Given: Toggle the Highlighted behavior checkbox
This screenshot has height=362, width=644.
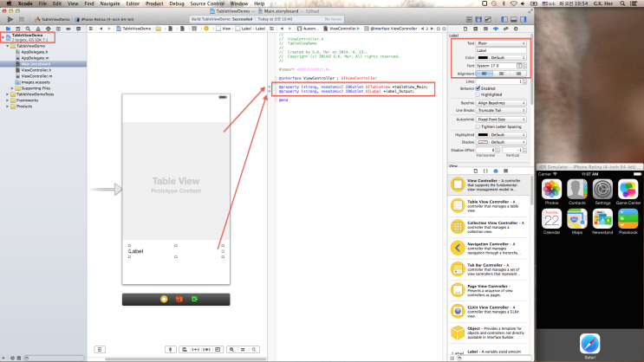Looking at the screenshot, I should coord(478,94).
